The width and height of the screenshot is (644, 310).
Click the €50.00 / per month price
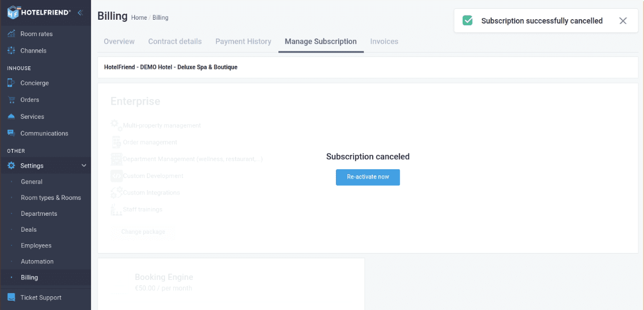coord(163,288)
